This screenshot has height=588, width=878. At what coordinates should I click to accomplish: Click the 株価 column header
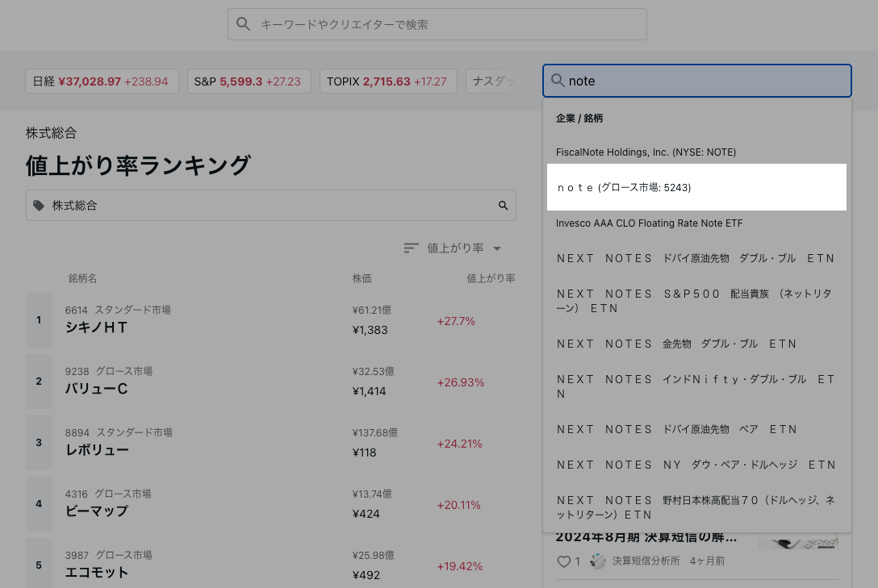pyautogui.click(x=362, y=278)
